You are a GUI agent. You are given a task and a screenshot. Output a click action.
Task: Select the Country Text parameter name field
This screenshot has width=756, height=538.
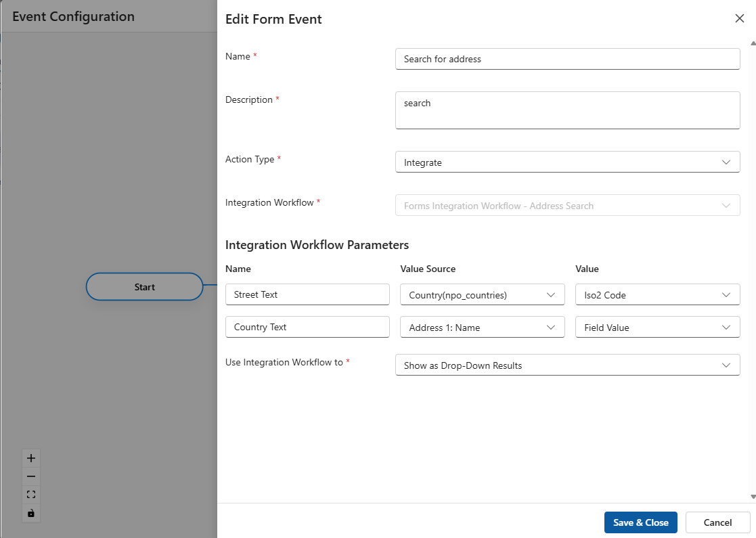coord(307,328)
